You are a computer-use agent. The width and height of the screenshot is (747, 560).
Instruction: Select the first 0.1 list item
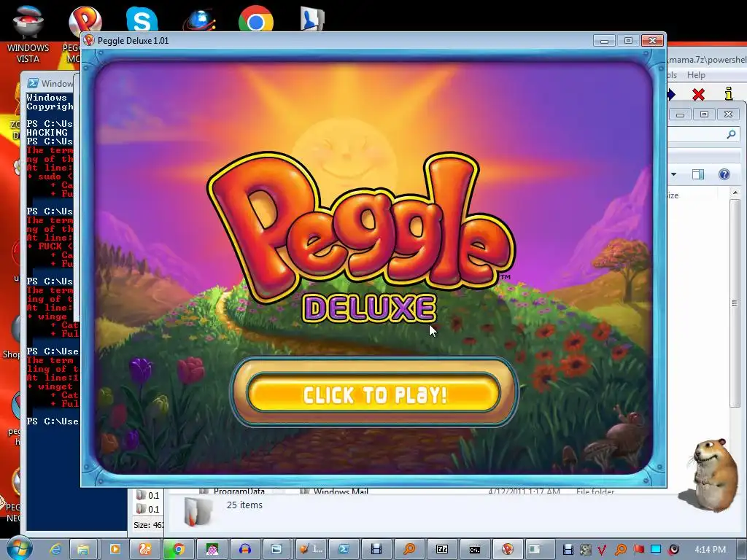tap(147, 495)
